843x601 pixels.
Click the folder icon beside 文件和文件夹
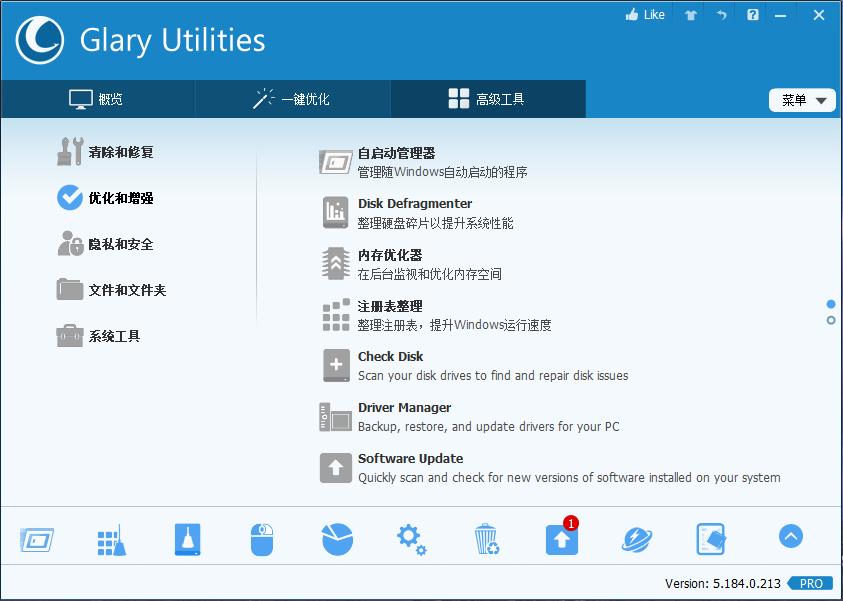(70, 289)
